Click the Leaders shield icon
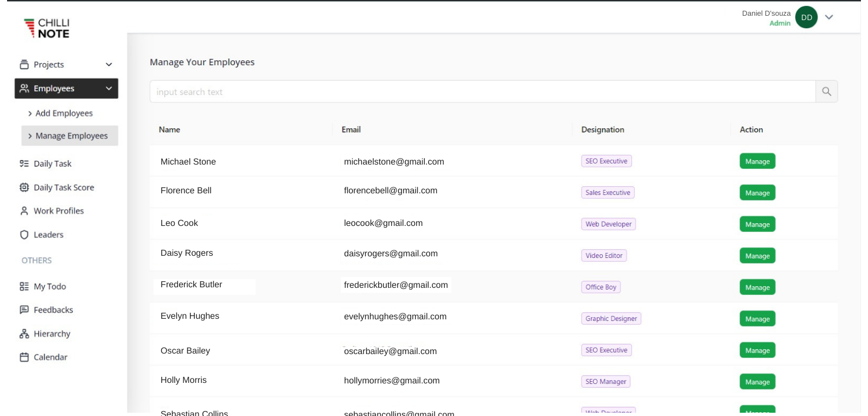 pos(24,235)
